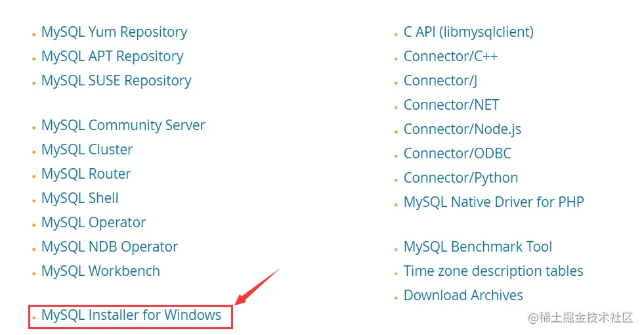Image resolution: width=644 pixels, height=335 pixels.
Task: Open the Download Archives link
Action: coord(463,295)
